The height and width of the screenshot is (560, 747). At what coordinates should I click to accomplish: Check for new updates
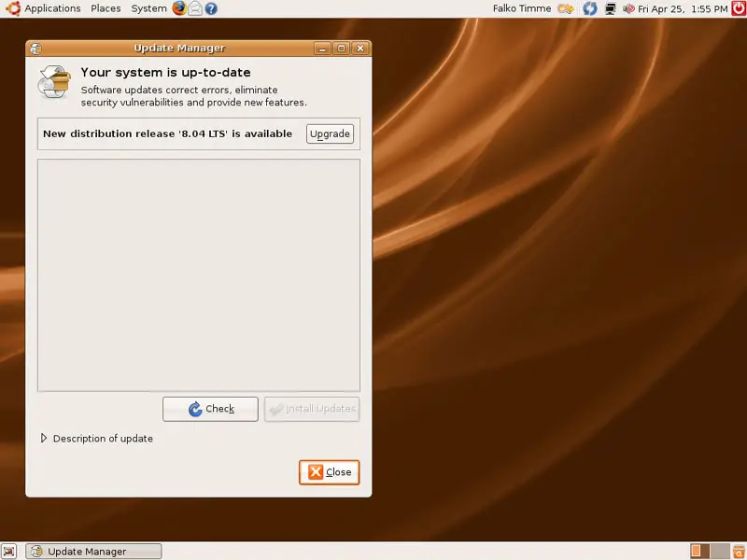pyautogui.click(x=210, y=409)
